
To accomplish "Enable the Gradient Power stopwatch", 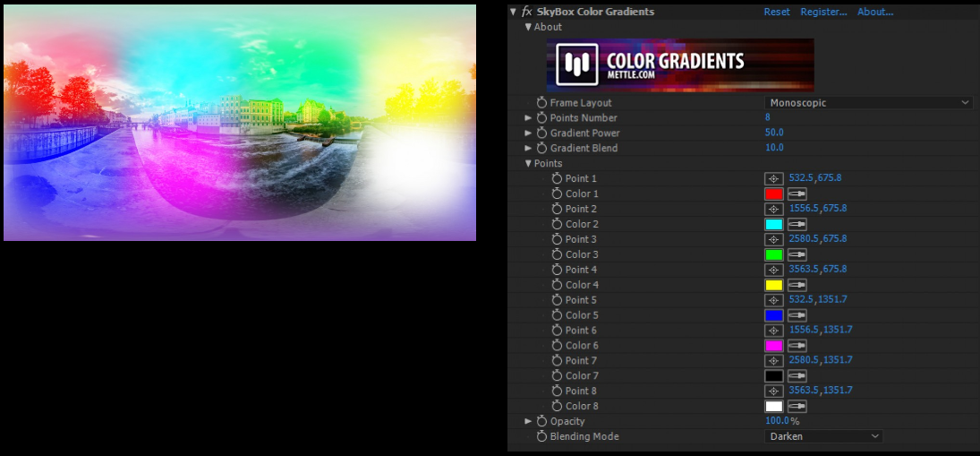I will [x=541, y=133].
